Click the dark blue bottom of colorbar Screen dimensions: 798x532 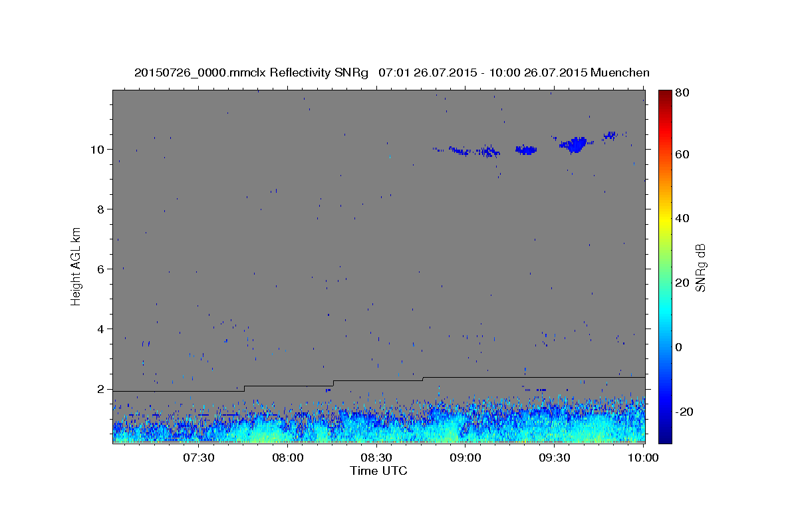665,438
